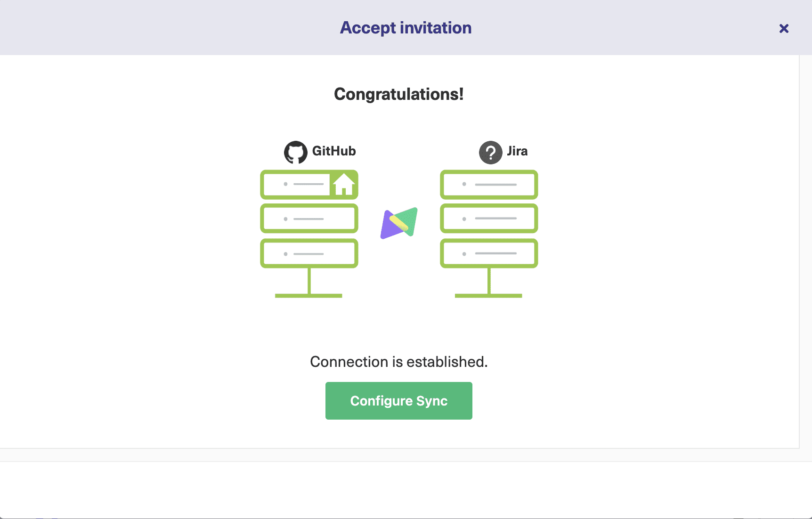The width and height of the screenshot is (812, 519).
Task: Click the middle server row under Jira
Action: 488,218
